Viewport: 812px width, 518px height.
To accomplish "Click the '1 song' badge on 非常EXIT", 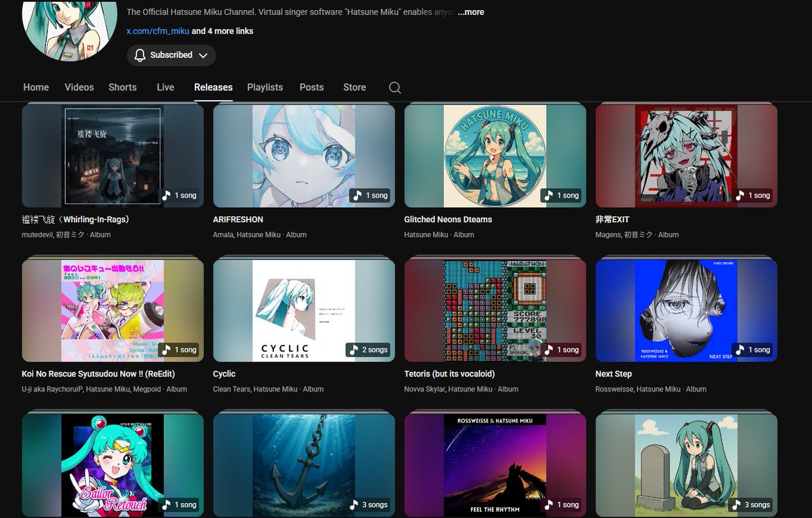I will [752, 195].
